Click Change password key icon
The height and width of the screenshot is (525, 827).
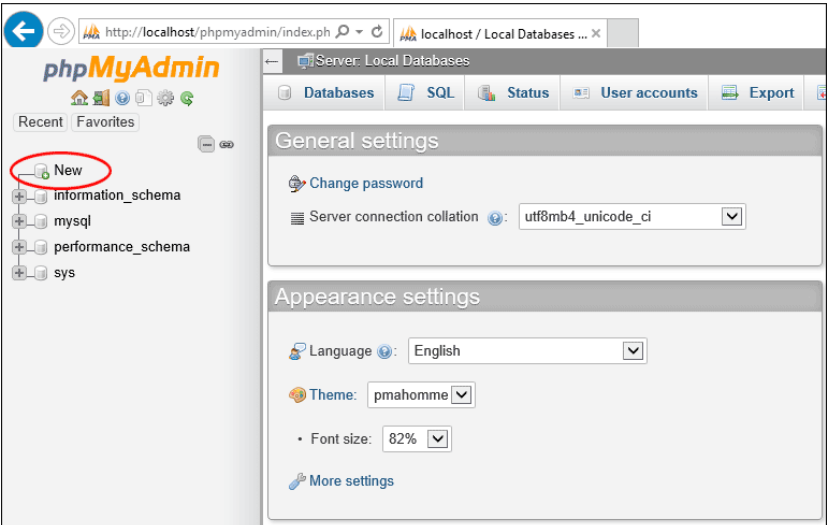[x=297, y=184]
